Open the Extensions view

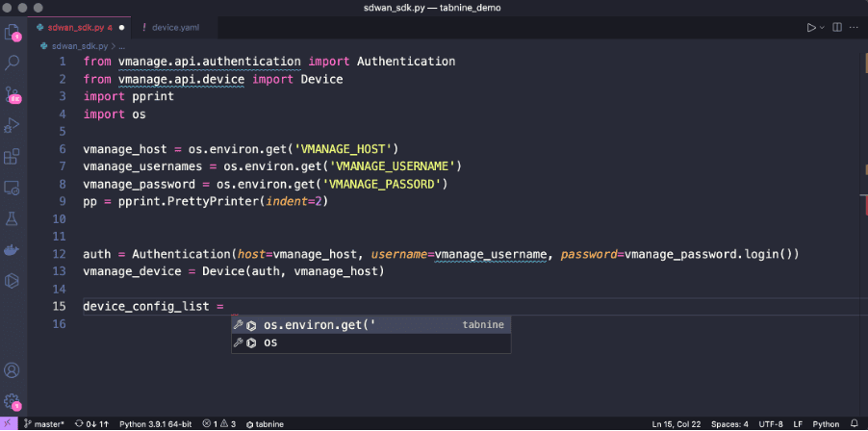[x=13, y=156]
